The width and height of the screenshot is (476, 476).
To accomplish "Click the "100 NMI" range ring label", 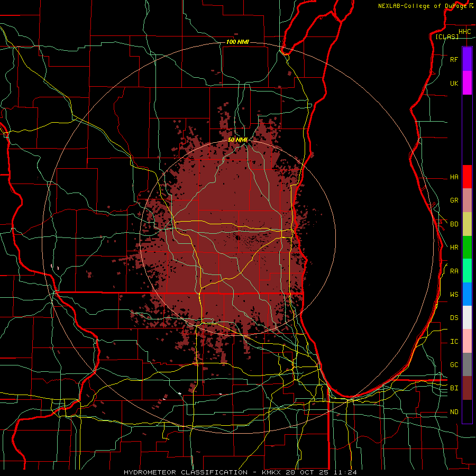I will [237, 42].
